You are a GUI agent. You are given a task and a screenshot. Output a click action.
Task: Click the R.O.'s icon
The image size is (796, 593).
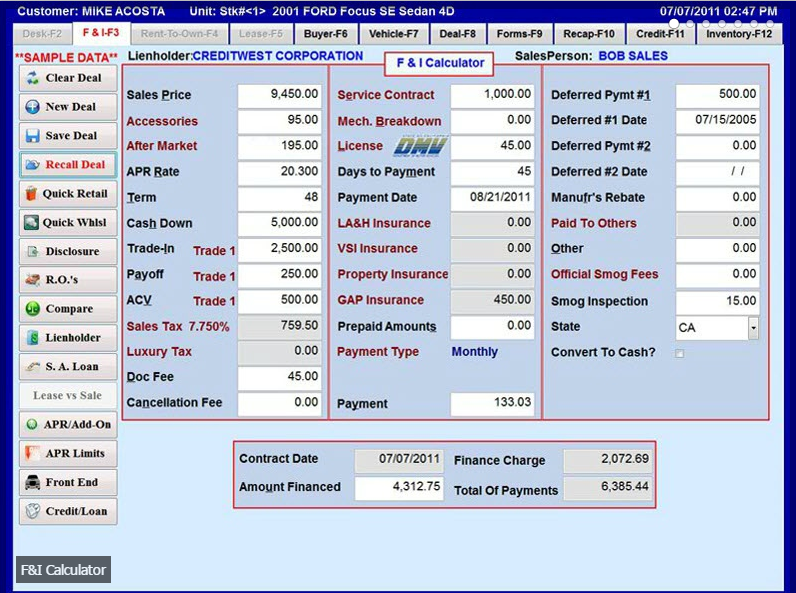(32, 280)
